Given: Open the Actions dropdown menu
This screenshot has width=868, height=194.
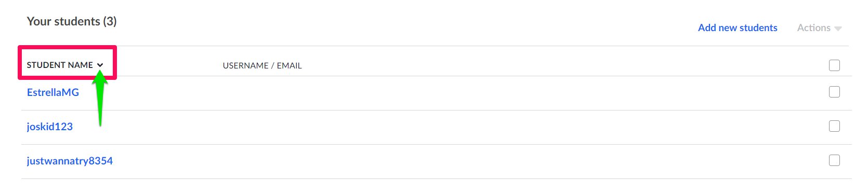Looking at the screenshot, I should [x=819, y=28].
